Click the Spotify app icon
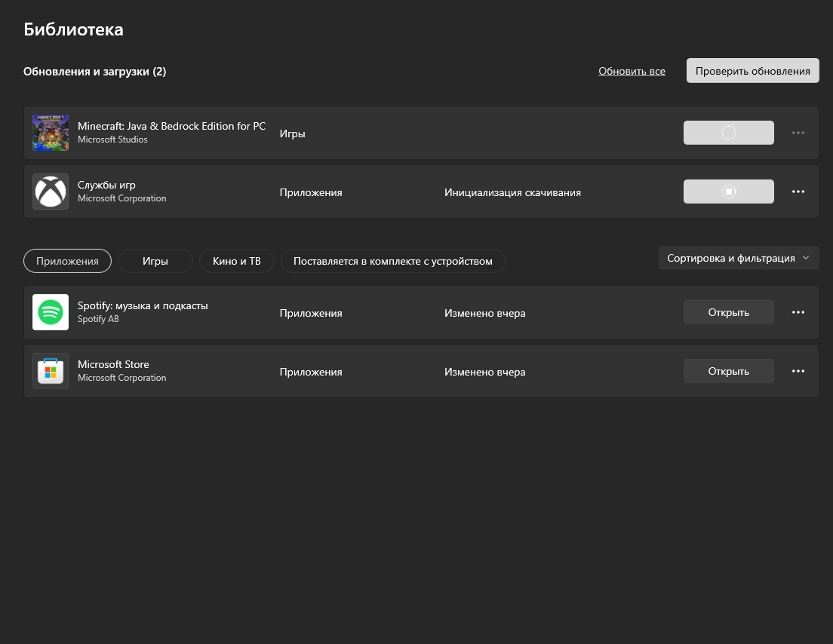 pos(51,312)
